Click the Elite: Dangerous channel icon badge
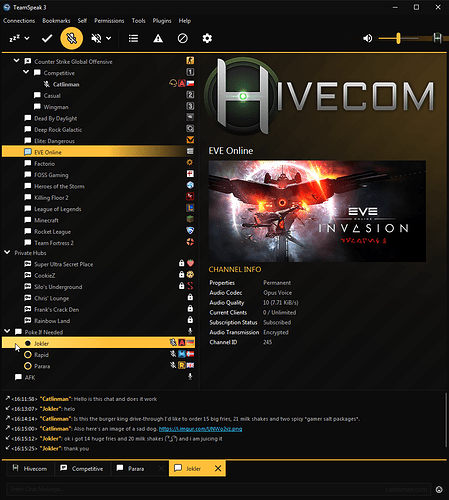The image size is (449, 500). click(190, 140)
